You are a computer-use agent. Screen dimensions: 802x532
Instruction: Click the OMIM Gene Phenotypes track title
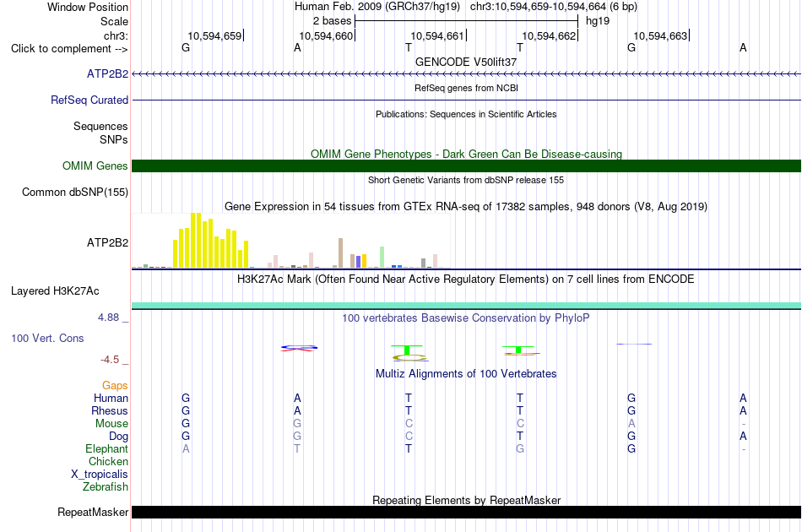click(x=466, y=154)
